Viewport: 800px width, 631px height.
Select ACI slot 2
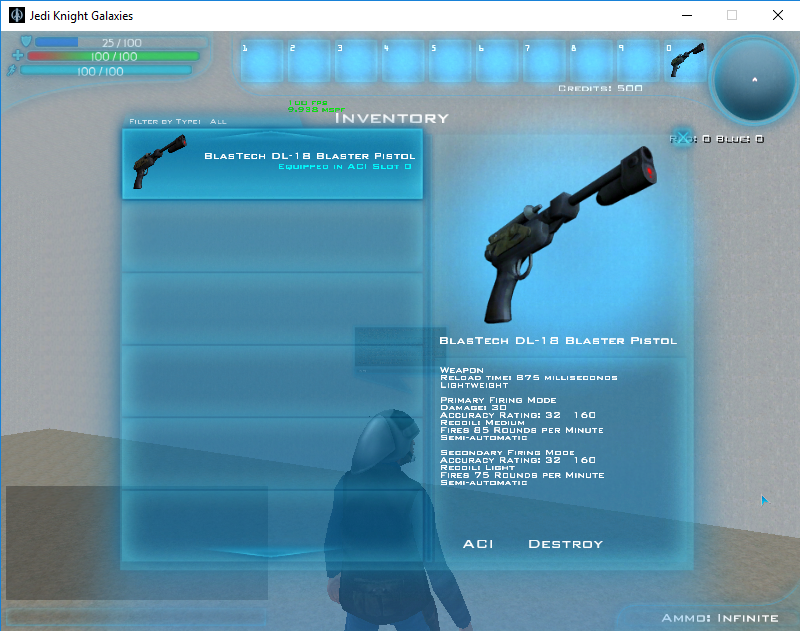(x=309, y=61)
